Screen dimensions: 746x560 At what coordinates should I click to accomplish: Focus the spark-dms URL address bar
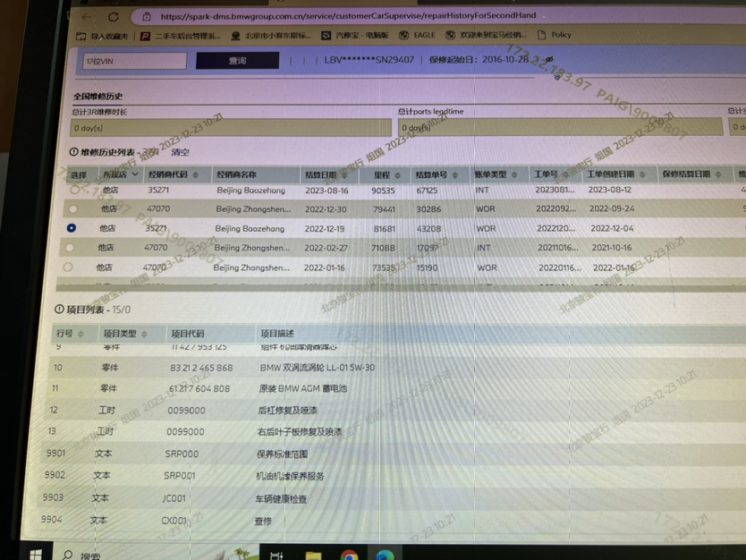pos(348,16)
